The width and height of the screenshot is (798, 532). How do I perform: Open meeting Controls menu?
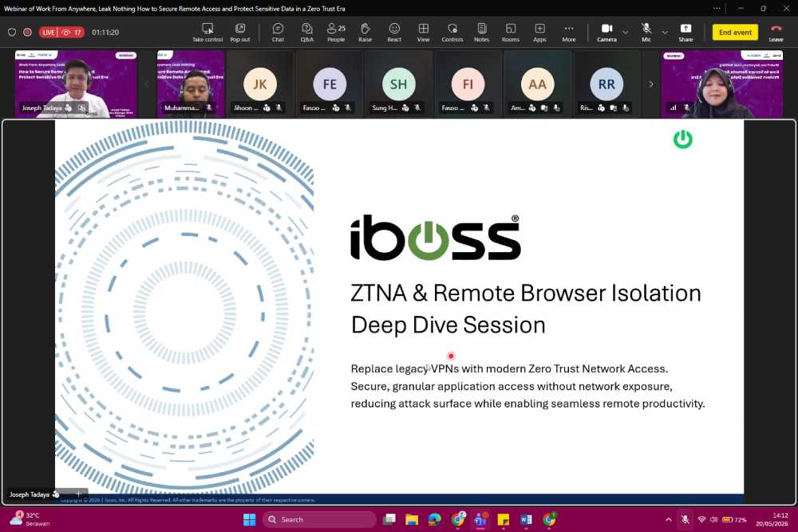point(452,33)
